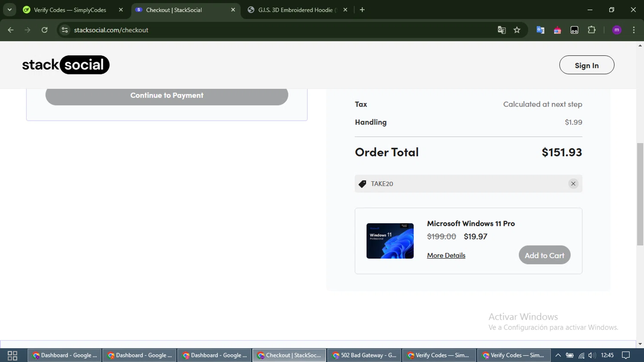Click the Microsoft Windows 11 Pro title
Viewport: 644px width, 362px height.
pos(471,224)
